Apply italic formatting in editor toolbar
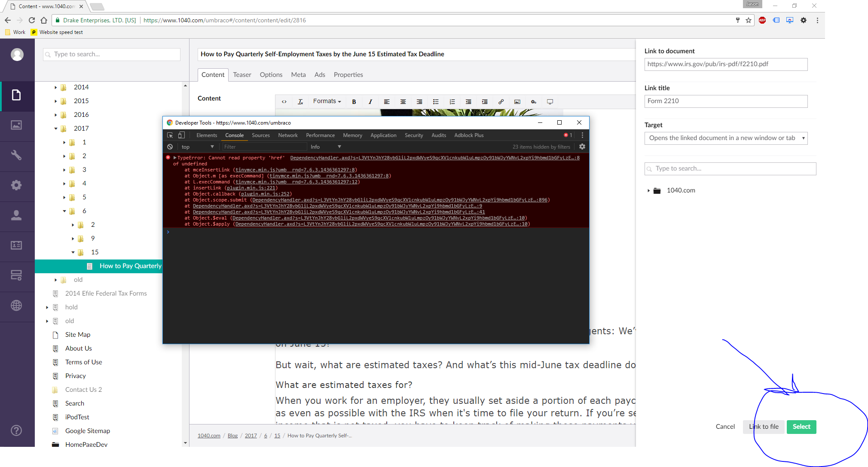Image resolution: width=868 pixels, height=467 pixels. click(x=370, y=102)
